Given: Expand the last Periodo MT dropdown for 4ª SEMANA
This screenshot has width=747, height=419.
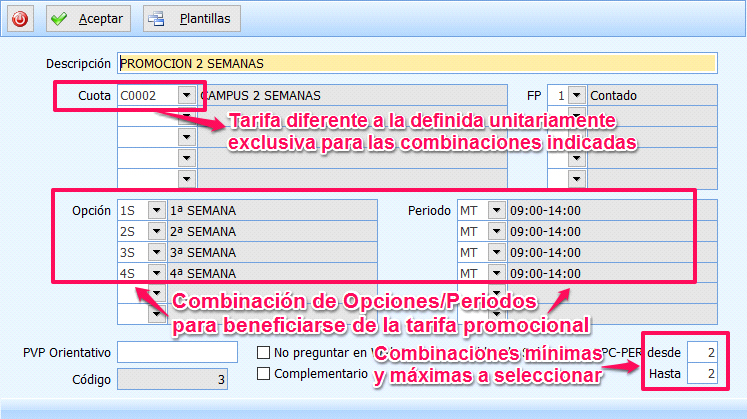Looking at the screenshot, I should [x=496, y=272].
